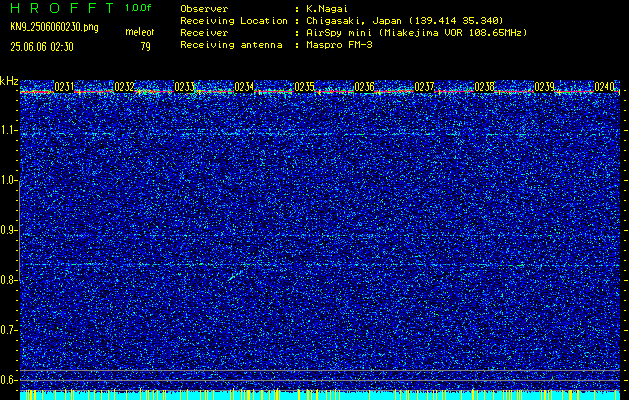629x400 pixels.
Task: Click the 1.0 frequency axis label
Action: click(x=8, y=181)
